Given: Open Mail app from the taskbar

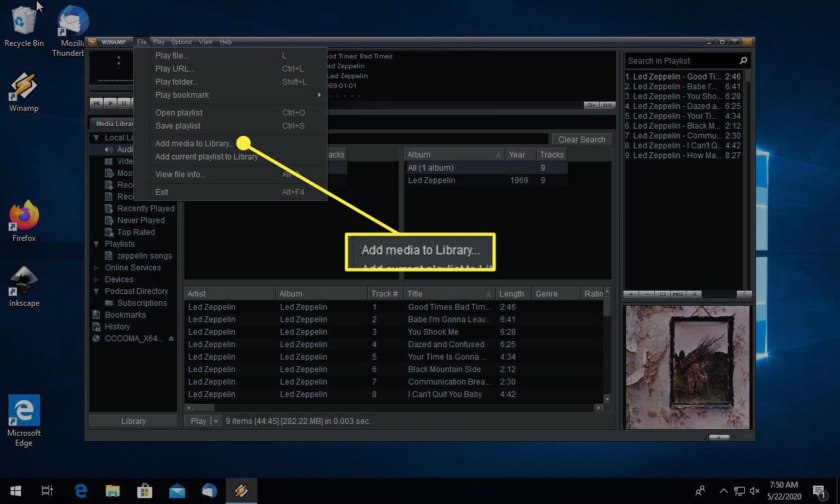Looking at the screenshot, I should point(177,490).
